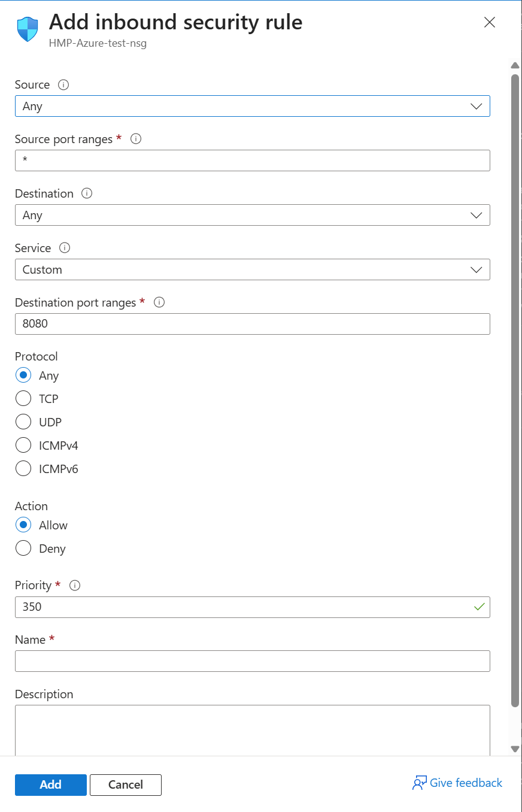Click the vertical scrollbar down arrow

515,749
